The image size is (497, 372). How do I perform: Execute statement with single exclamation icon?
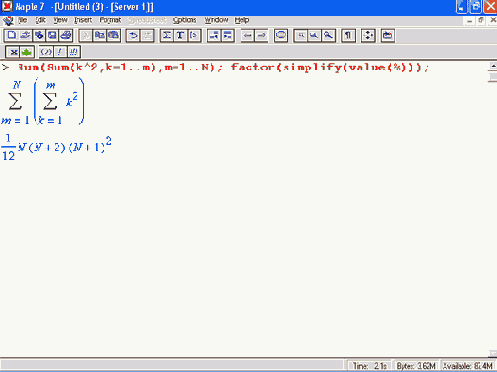click(x=60, y=52)
